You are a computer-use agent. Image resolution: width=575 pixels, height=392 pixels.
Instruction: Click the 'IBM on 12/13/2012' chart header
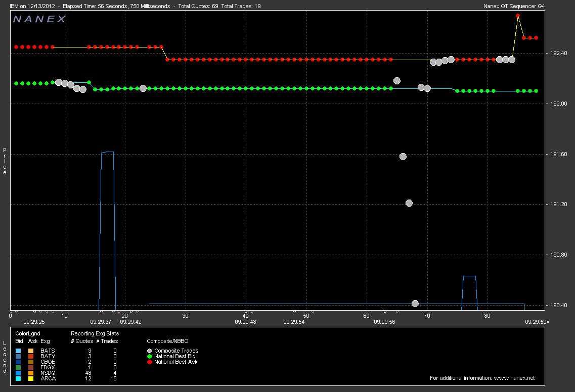[32, 6]
